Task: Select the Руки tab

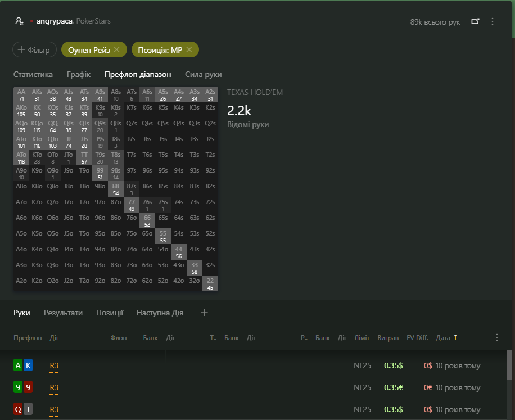Action: pyautogui.click(x=22, y=313)
